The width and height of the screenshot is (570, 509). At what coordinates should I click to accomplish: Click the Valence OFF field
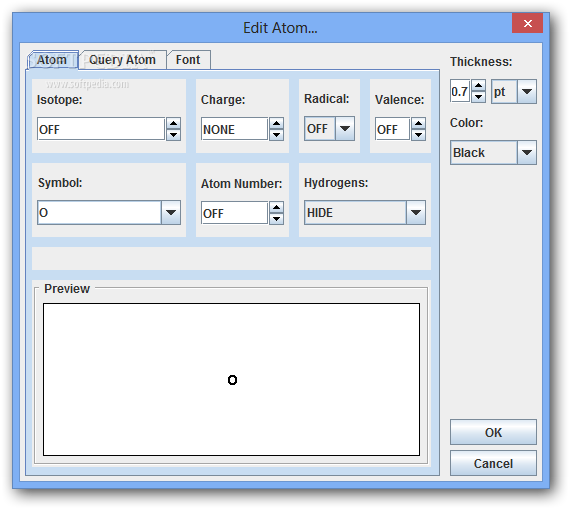393,129
